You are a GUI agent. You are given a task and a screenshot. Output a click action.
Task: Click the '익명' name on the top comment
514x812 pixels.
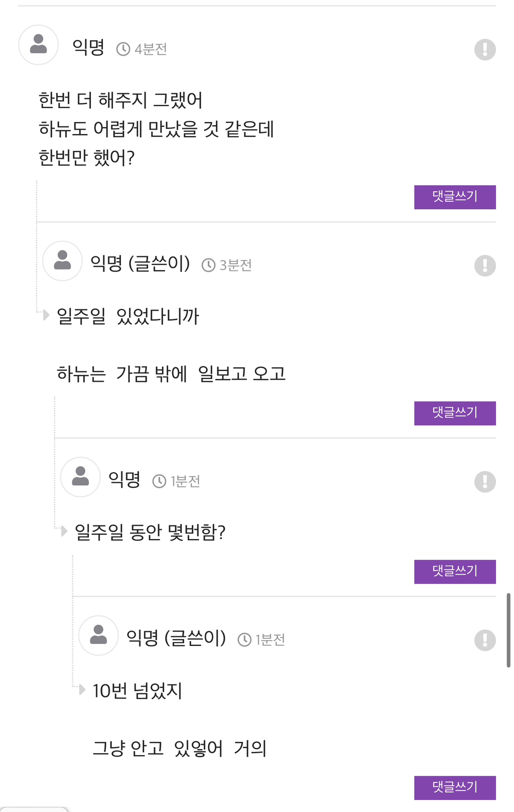[88, 48]
